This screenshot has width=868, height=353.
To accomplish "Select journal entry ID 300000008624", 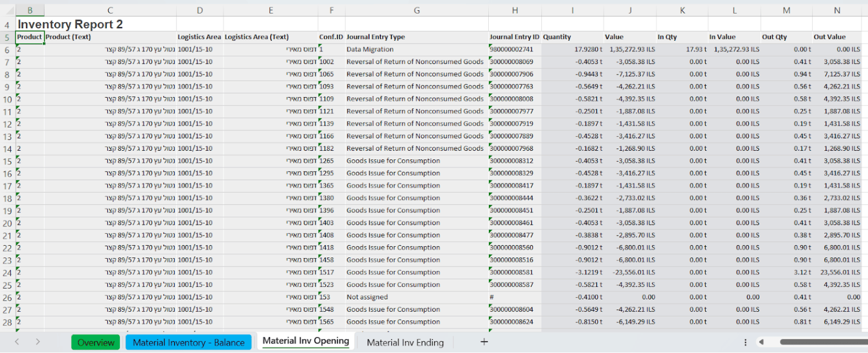I will [x=515, y=322].
